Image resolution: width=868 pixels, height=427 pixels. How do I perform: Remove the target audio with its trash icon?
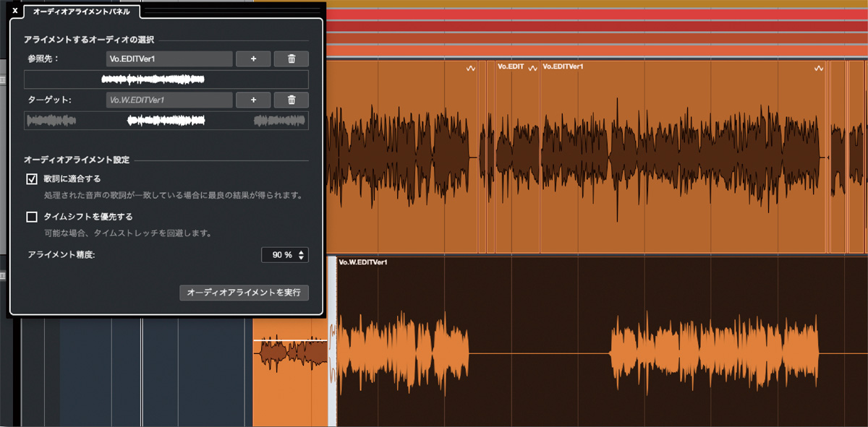coord(292,100)
